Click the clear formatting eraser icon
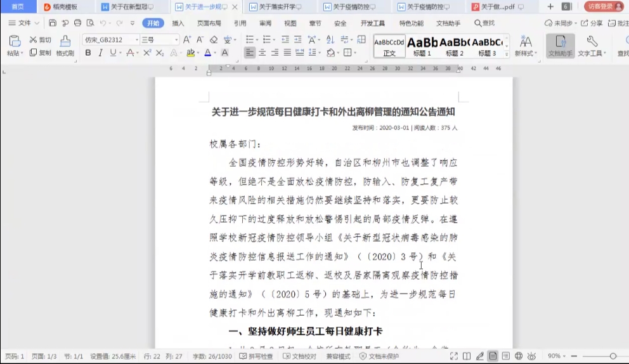This screenshot has height=364, width=629. [214, 40]
